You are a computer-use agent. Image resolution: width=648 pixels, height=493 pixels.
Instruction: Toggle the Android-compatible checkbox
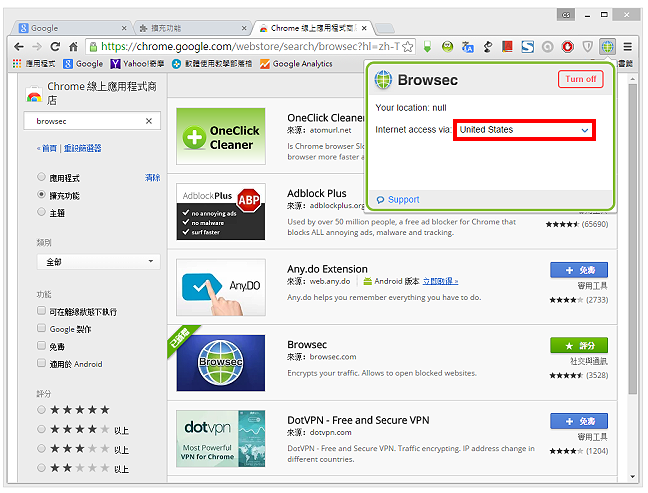pyautogui.click(x=41, y=363)
